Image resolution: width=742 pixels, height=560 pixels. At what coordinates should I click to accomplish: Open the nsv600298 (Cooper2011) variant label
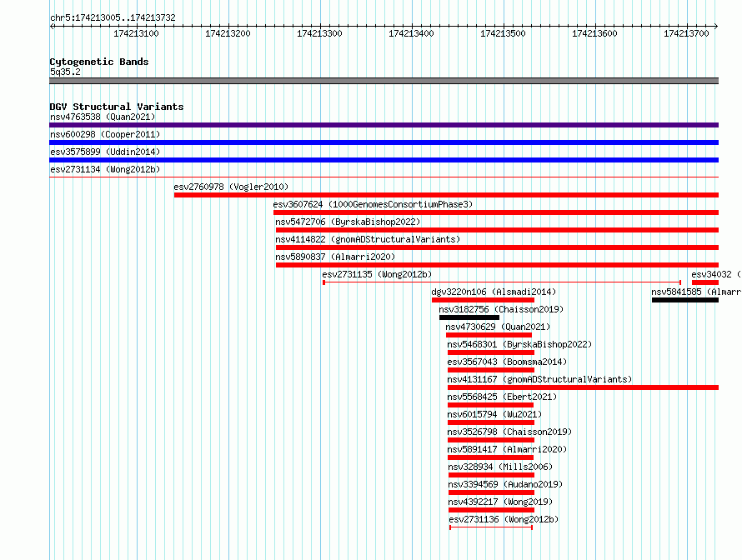point(105,134)
